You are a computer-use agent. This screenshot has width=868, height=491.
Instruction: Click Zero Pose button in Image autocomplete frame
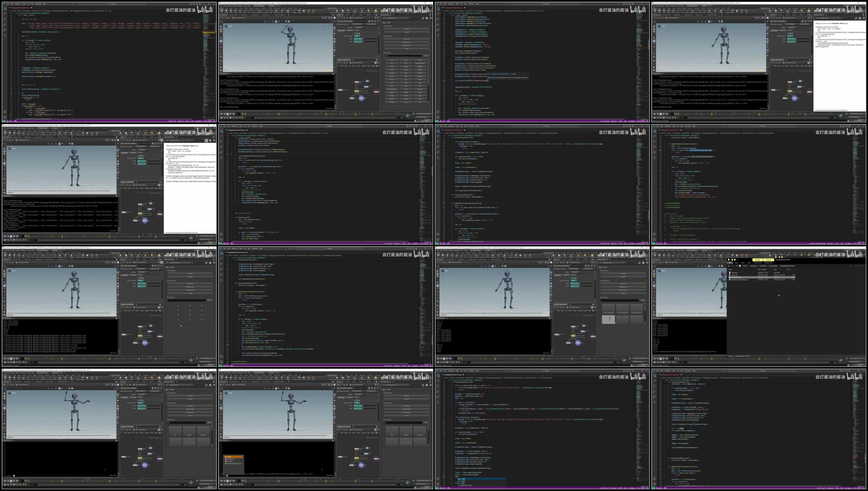(407, 406)
